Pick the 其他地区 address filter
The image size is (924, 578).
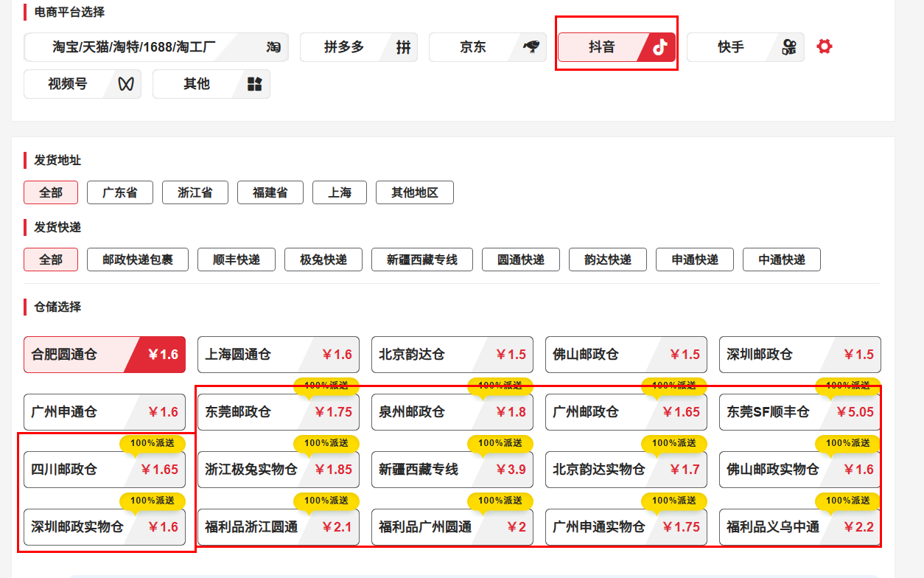[415, 192]
